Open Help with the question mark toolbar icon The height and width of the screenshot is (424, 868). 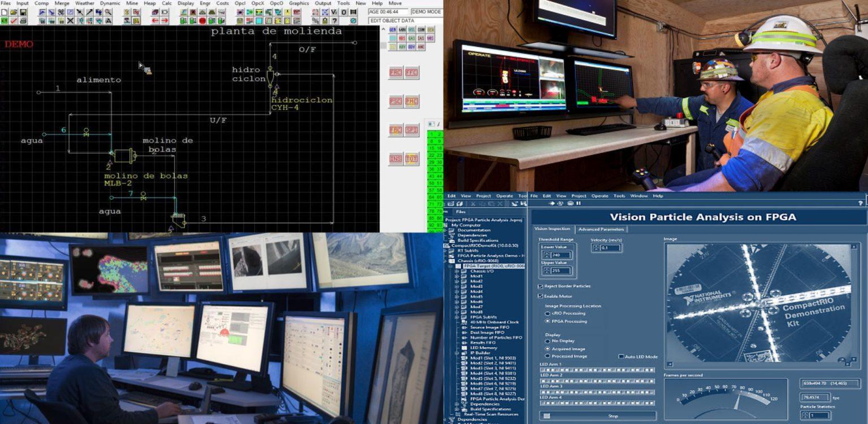click(333, 20)
